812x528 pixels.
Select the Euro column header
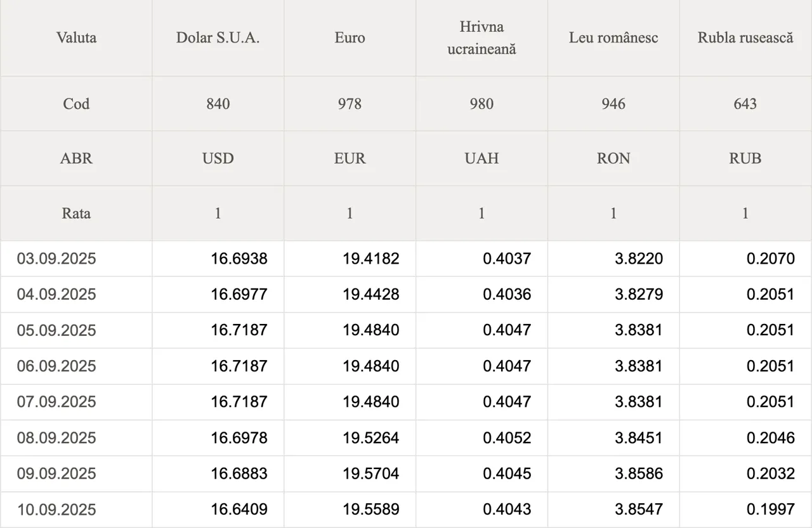coord(350,37)
